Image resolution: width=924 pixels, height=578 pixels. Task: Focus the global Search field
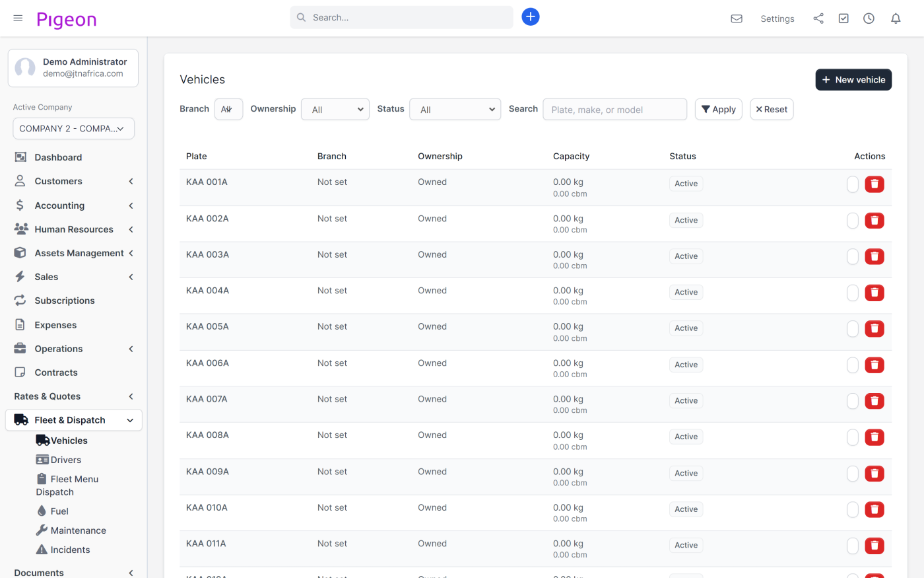pos(402,17)
